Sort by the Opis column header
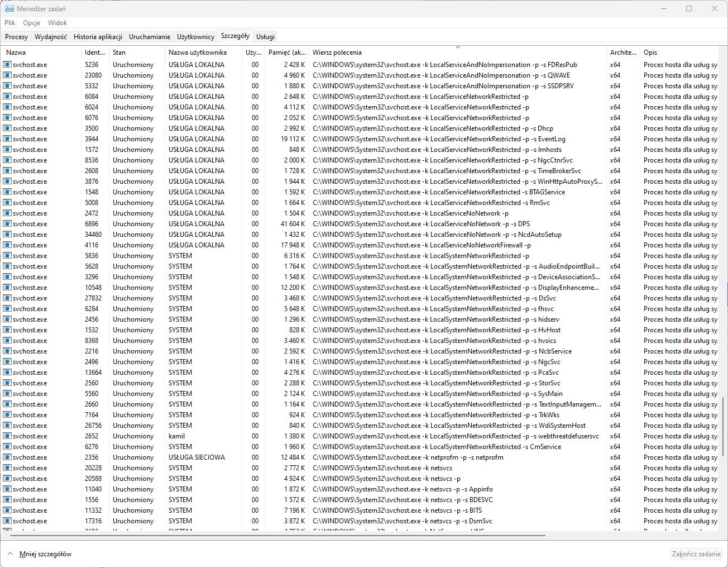 point(679,52)
